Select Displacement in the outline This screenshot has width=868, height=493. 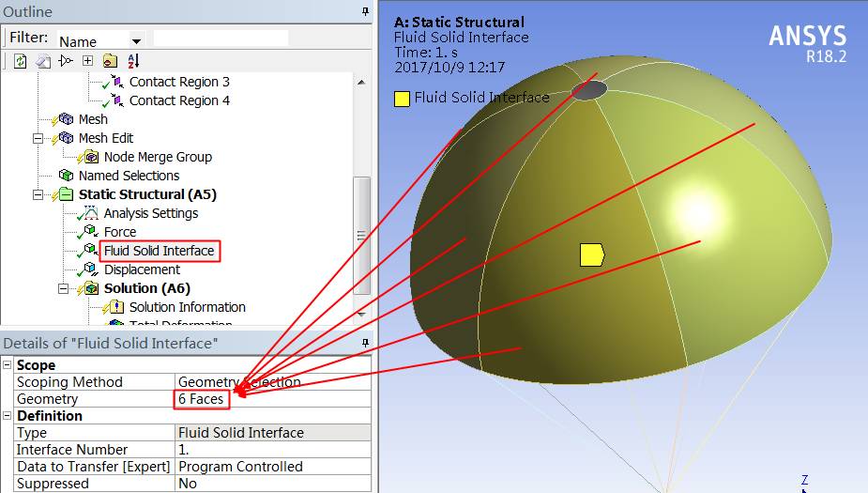pos(142,270)
